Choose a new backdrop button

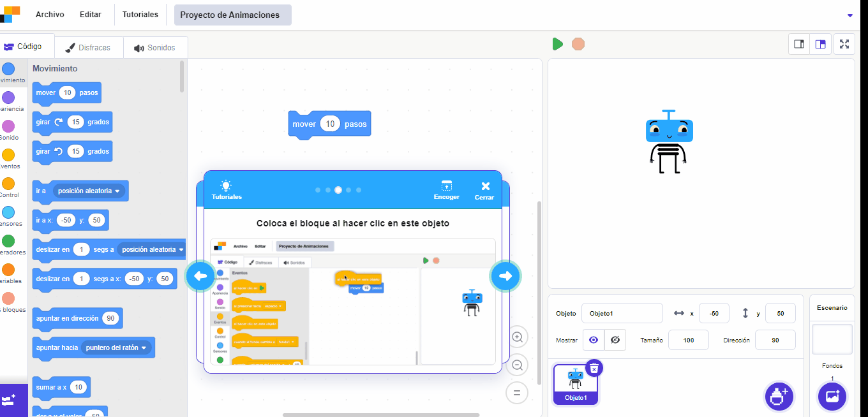coord(832,396)
